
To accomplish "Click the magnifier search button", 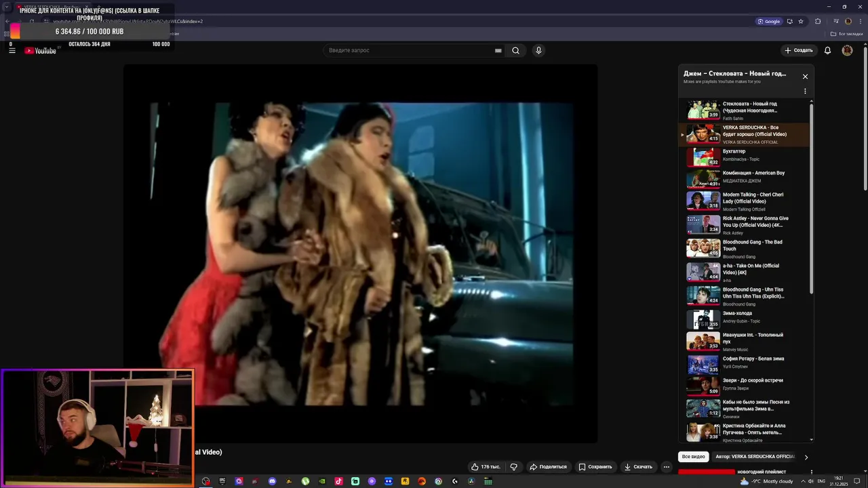I will pos(516,50).
